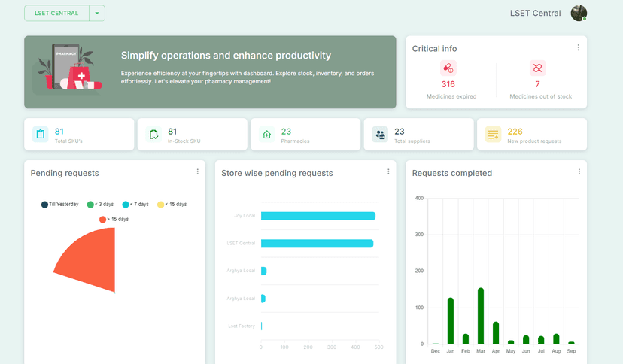Click the In-Stock SKU icon

pos(153,134)
